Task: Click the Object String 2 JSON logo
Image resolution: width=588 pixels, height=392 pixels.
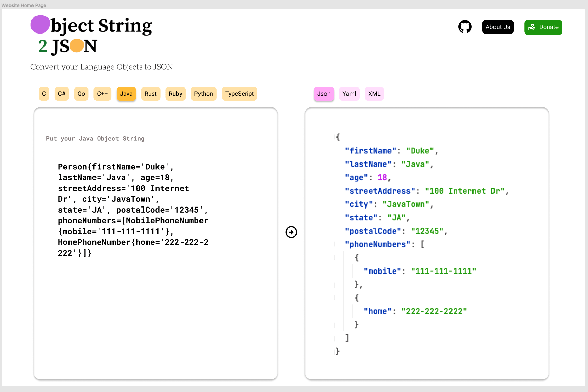Action: (x=91, y=35)
